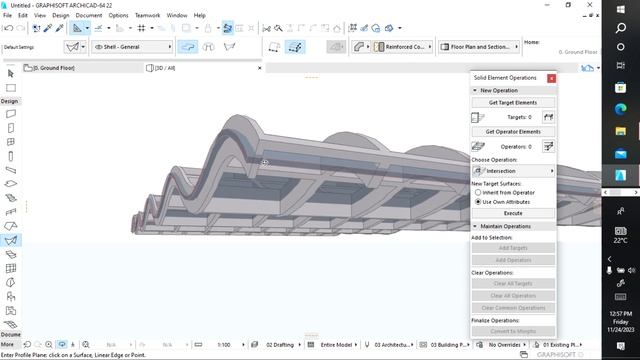
Task: Click the Undo icon
Action: pyautogui.click(x=8, y=28)
